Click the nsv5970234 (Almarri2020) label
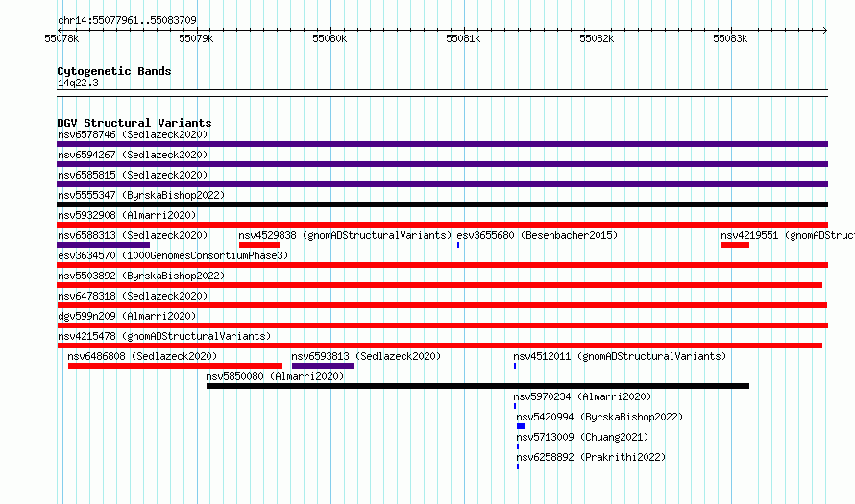855x504 pixels. coord(582,396)
